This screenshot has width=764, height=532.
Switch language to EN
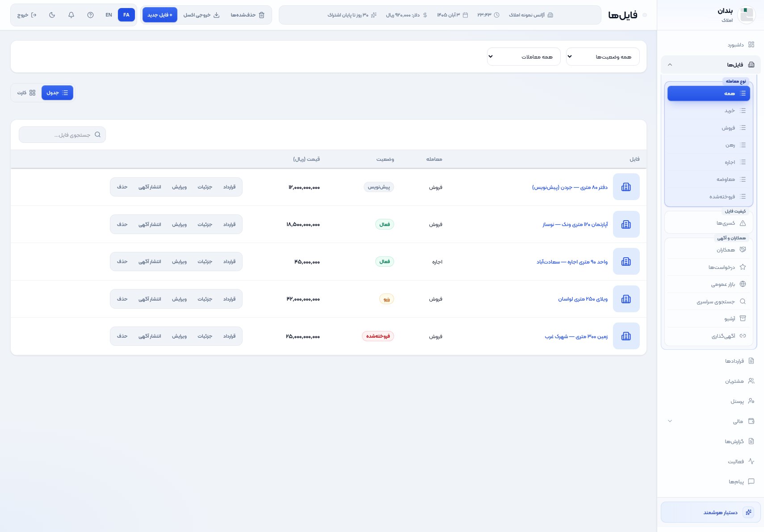tap(109, 15)
